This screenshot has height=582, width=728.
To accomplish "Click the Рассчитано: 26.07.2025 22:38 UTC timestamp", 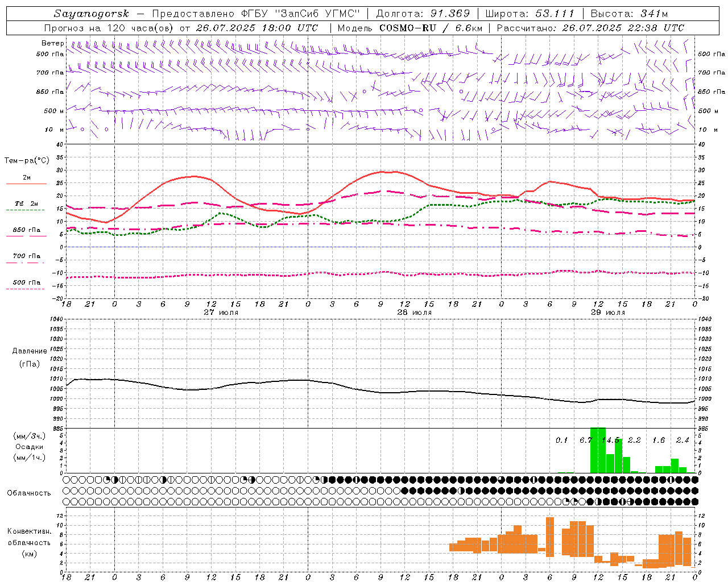I will tap(591, 28).
